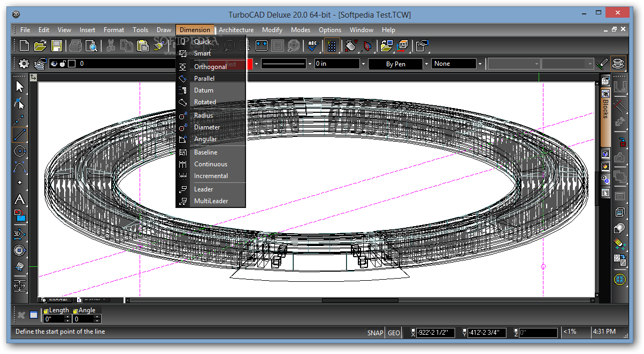Click the red pen color swatch
Screen dimensions: 644x354
(x=231, y=64)
